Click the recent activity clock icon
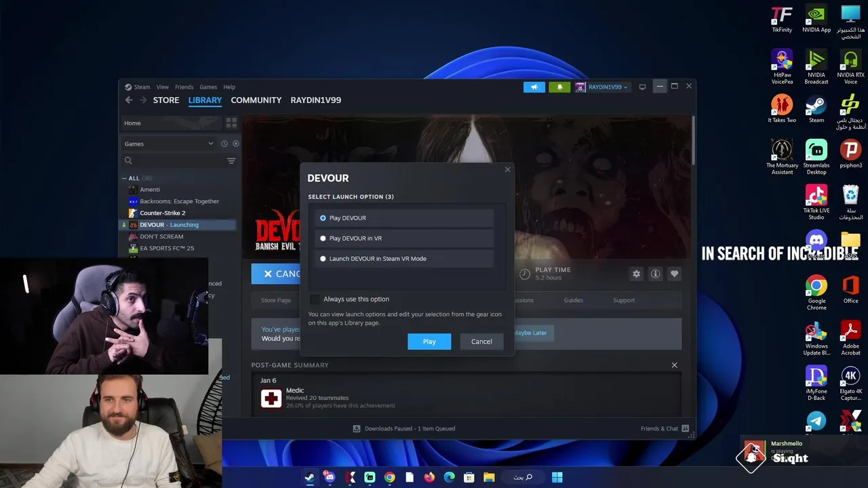The height and width of the screenshot is (488, 868). pos(224,144)
